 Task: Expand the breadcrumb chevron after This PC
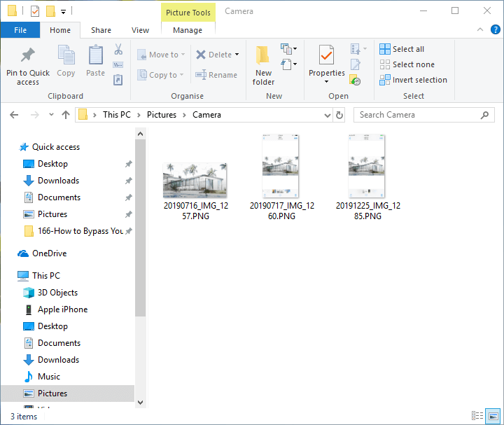pos(139,115)
